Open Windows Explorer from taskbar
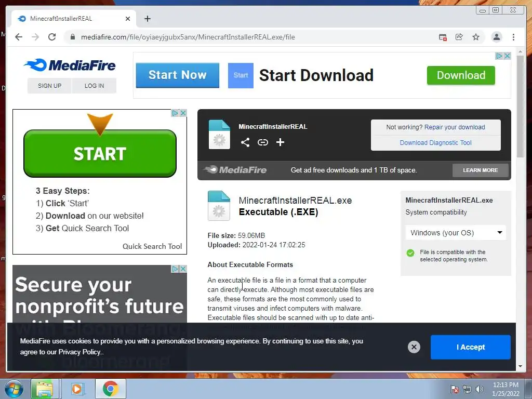 (45, 389)
